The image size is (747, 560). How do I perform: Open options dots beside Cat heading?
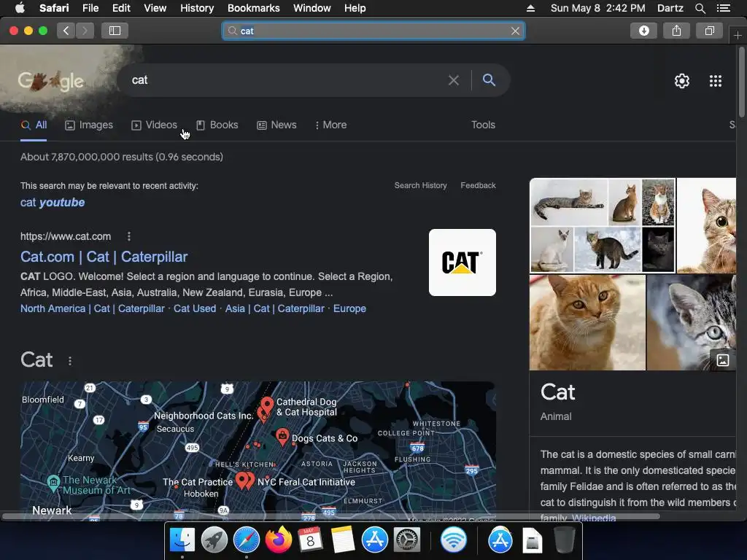(70, 361)
